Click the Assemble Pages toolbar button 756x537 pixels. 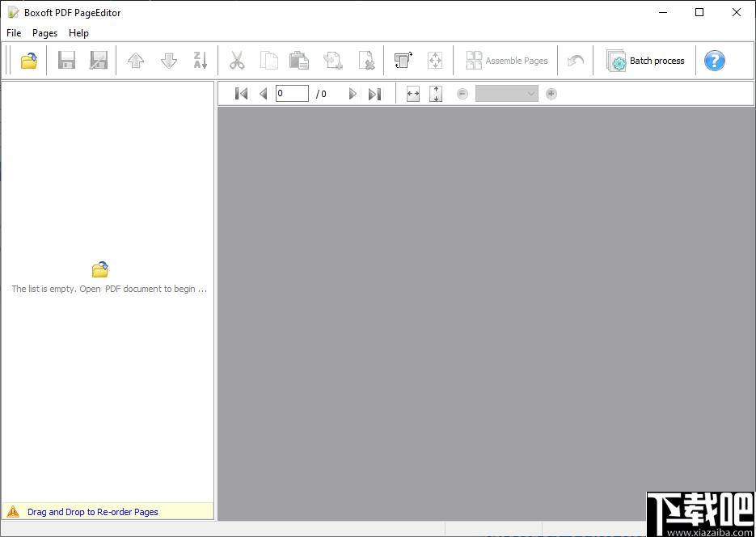click(507, 61)
